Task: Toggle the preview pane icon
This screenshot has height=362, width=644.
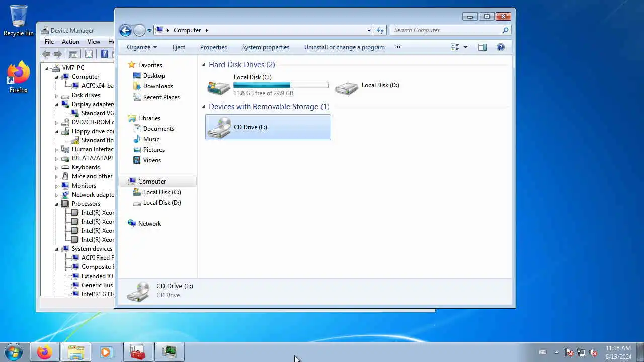Action: click(482, 47)
